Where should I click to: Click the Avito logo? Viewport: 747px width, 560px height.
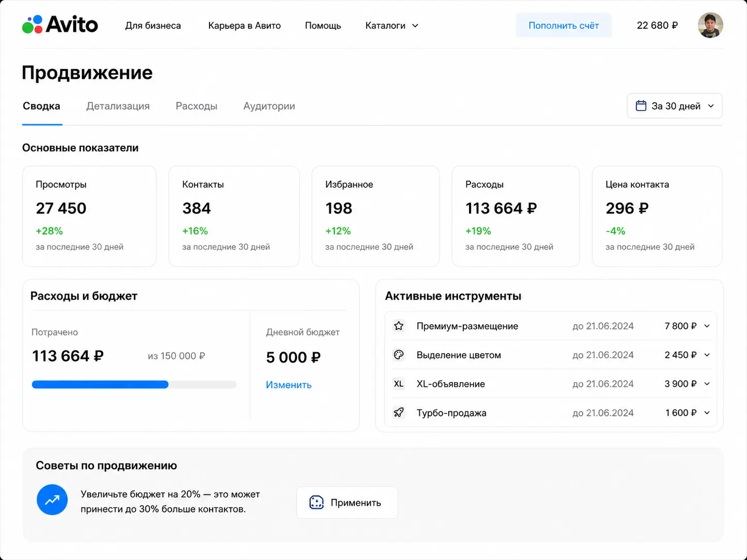[60, 25]
